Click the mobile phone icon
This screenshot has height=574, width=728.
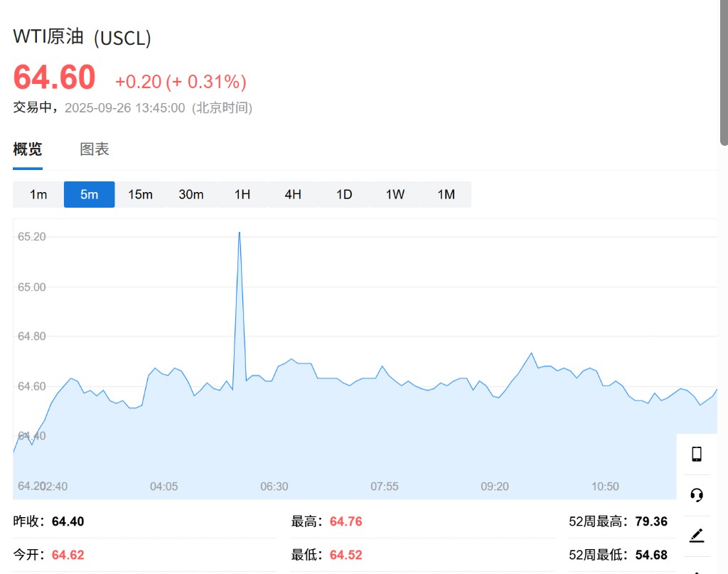click(697, 455)
